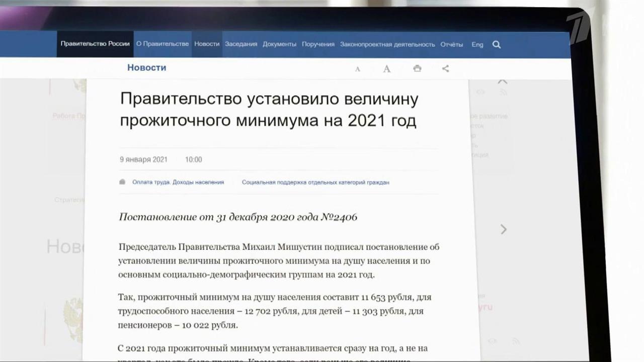This screenshot has height=362, width=644.
Task: Open Заседания section
Action: 241,44
